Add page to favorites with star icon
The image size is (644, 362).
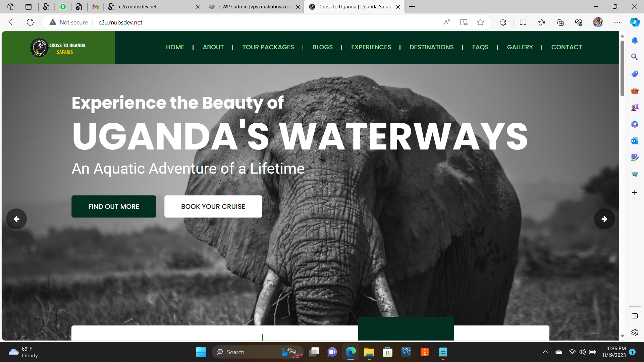point(480,22)
